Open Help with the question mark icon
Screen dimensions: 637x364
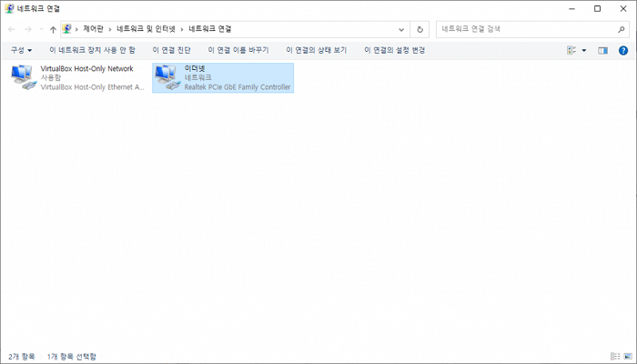click(x=623, y=50)
